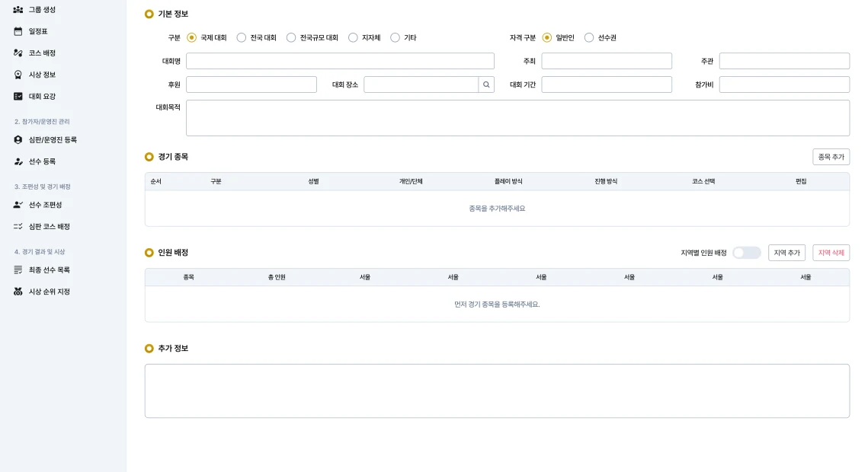Click the magnifier icon beside 대회 장소
Image resolution: width=868 pixels, height=472 pixels.
click(x=486, y=85)
